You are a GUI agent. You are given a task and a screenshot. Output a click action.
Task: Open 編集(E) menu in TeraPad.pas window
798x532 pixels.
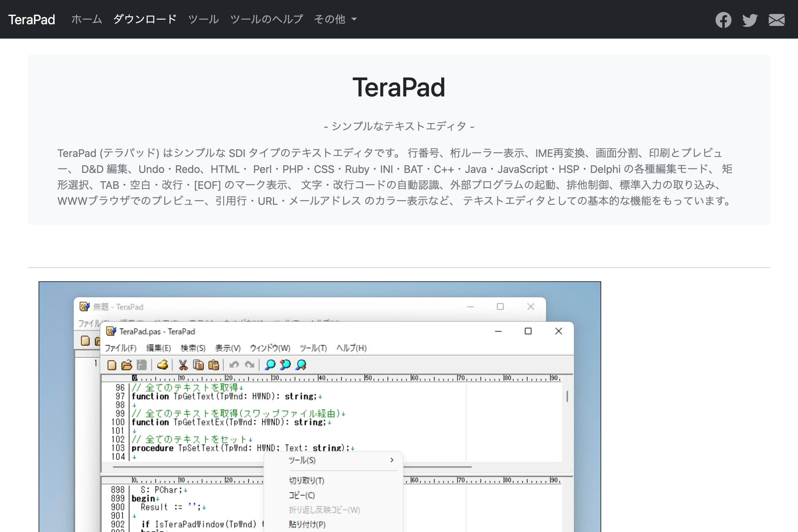pyautogui.click(x=158, y=348)
